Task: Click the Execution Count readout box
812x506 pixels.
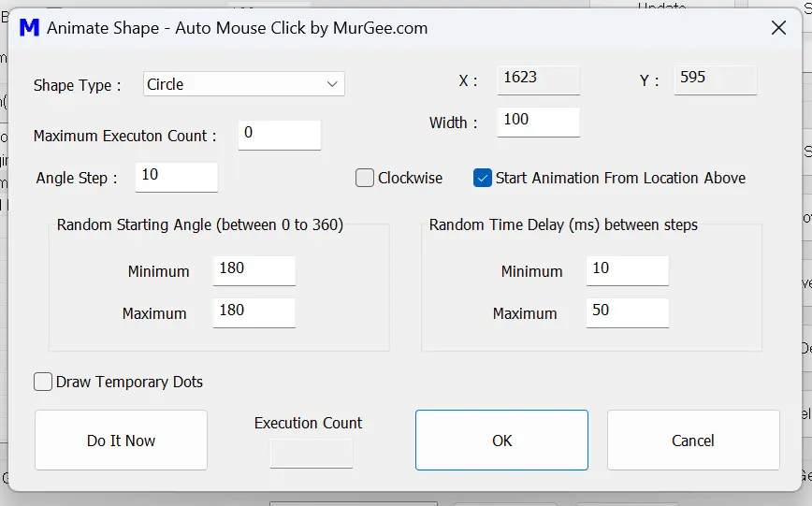Action: (312, 454)
